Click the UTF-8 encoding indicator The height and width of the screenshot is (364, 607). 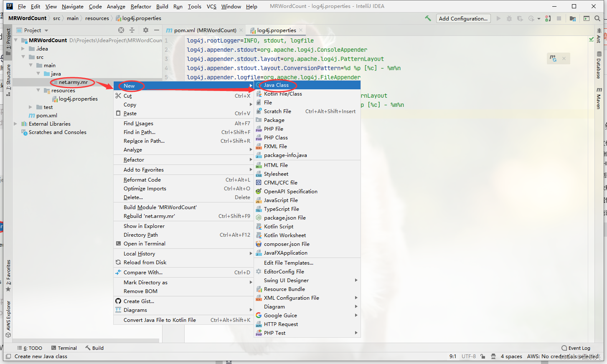pyautogui.click(x=469, y=356)
